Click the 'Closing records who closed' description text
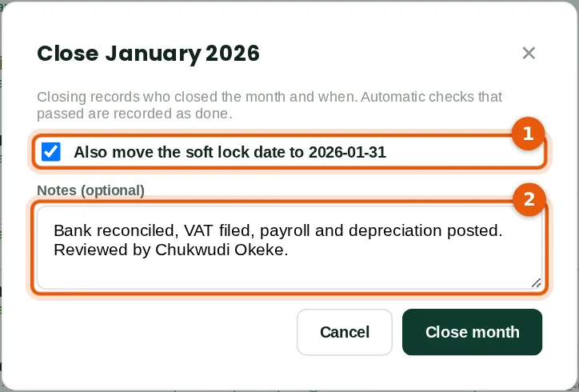Image resolution: width=579 pixels, height=392 pixels. (270, 97)
